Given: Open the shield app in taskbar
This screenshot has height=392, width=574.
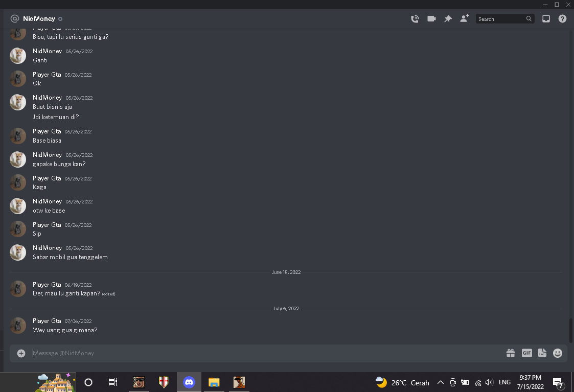Looking at the screenshot, I should [x=164, y=382].
